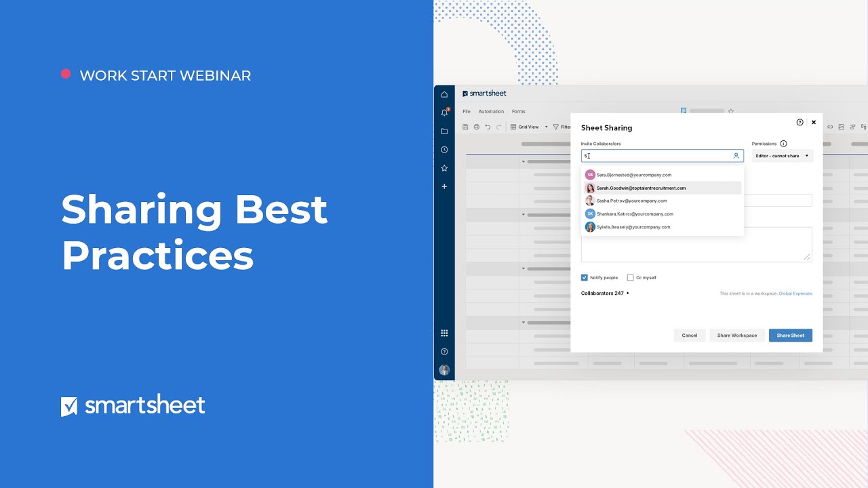Click the icon to the right of the insert image icon
868x488 pixels.
852,127
